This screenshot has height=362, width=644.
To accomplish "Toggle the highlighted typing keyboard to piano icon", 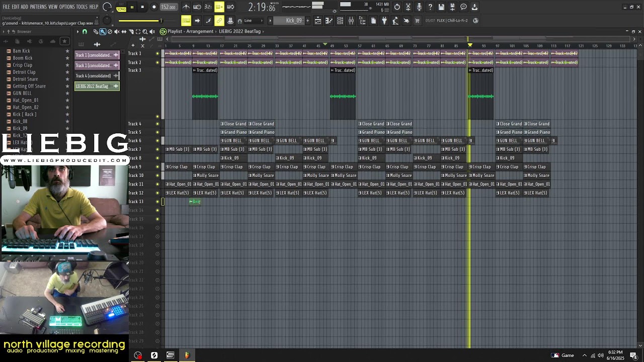I will click(x=186, y=21).
